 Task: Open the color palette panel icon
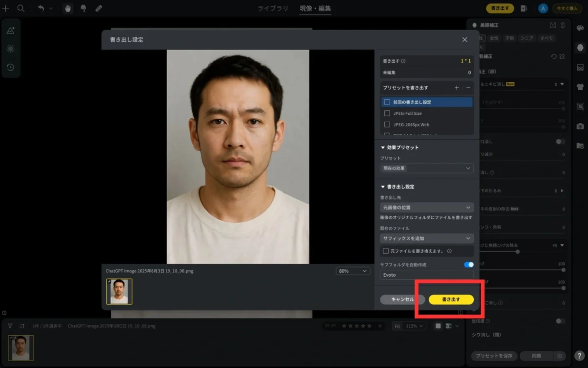pyautogui.click(x=580, y=28)
